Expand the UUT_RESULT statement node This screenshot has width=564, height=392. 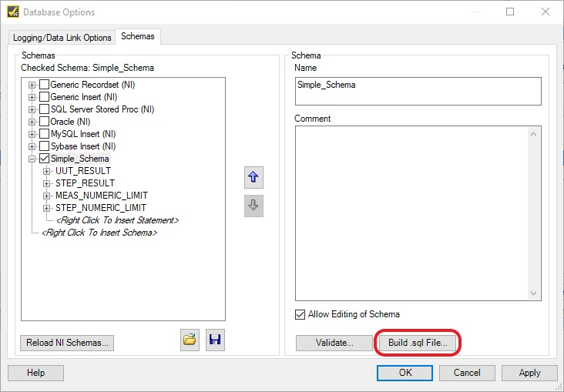(x=46, y=171)
